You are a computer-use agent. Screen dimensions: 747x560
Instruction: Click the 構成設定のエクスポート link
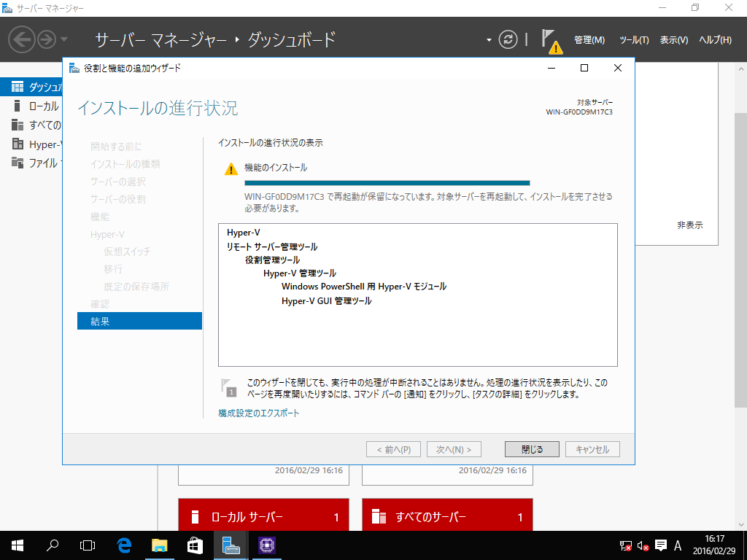click(x=259, y=413)
